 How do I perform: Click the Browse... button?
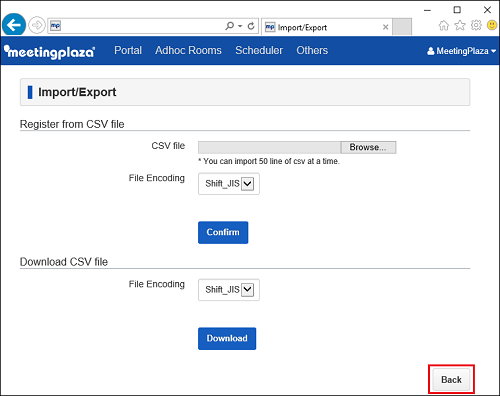coord(368,147)
